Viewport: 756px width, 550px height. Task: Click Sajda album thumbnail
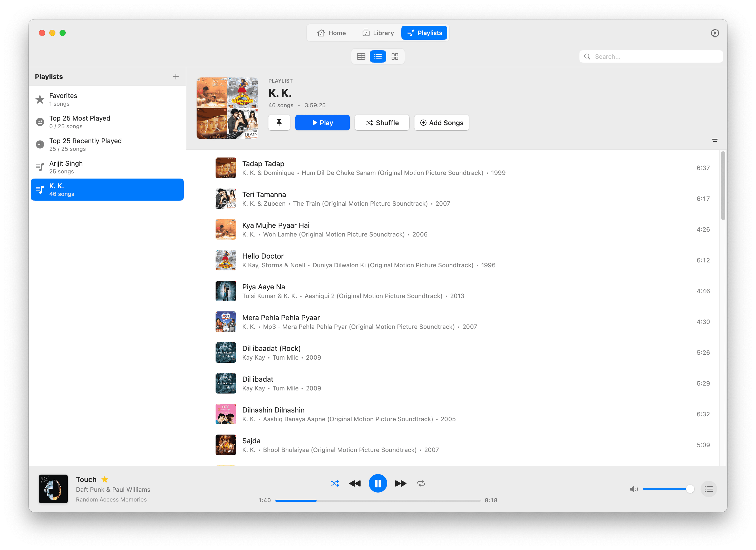pos(226,445)
